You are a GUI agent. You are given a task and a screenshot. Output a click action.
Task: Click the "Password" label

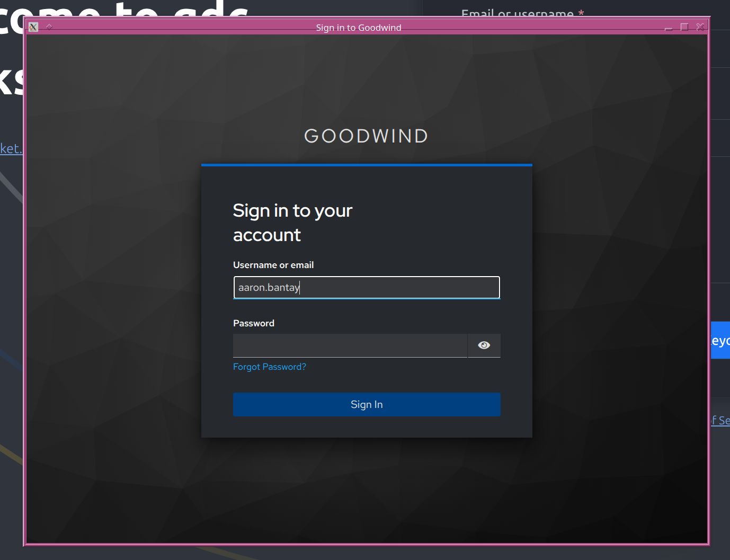click(254, 323)
